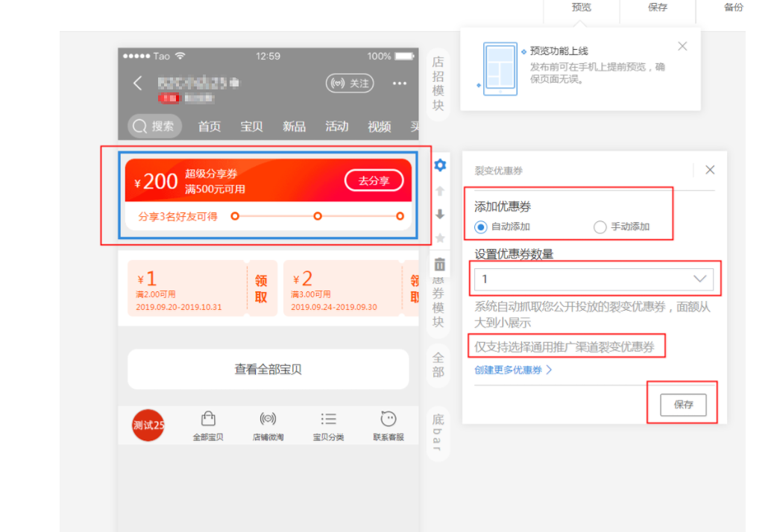
Task: Click middle share progress dot
Action: [x=318, y=216]
